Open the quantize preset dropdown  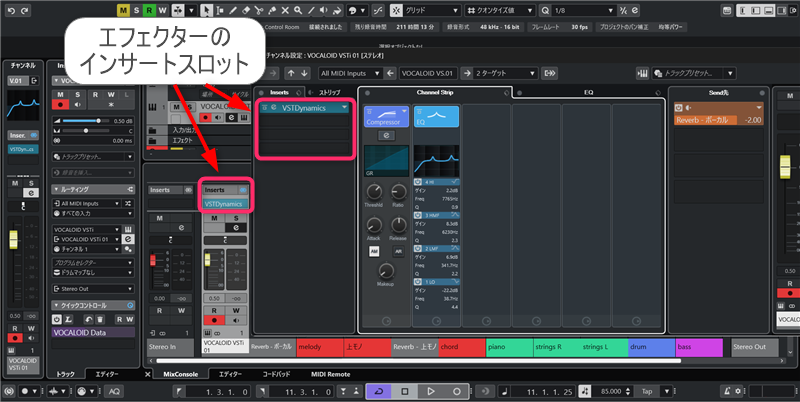[x=500, y=10]
